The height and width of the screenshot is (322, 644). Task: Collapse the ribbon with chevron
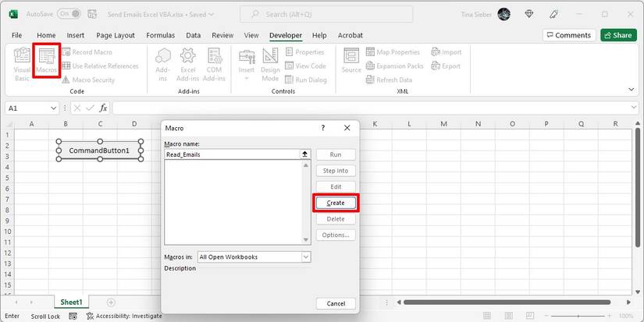point(632,90)
